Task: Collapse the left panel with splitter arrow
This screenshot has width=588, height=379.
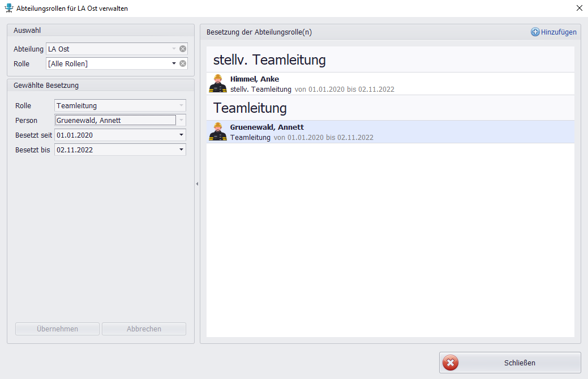Action: pyautogui.click(x=197, y=184)
